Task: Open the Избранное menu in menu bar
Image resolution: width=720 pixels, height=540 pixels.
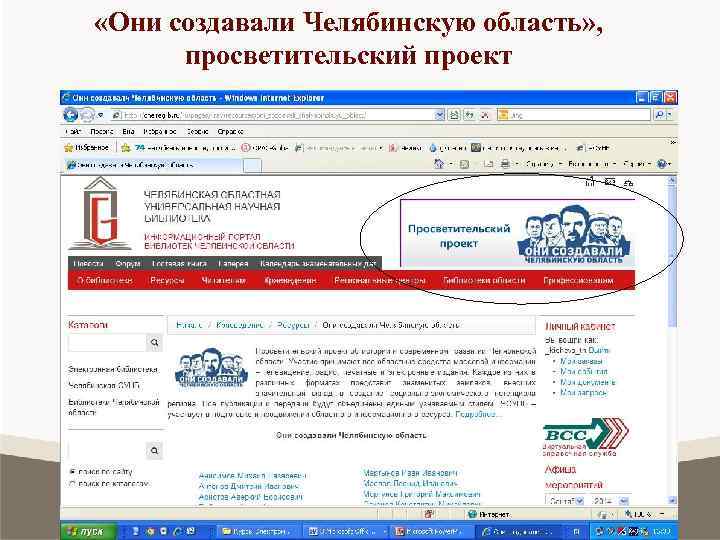Action: 159,131
